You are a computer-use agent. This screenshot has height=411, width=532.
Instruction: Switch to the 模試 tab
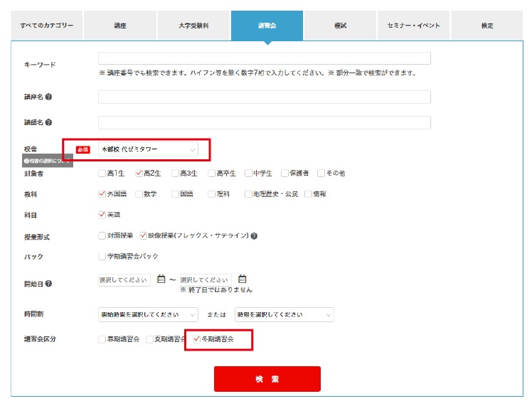340,26
